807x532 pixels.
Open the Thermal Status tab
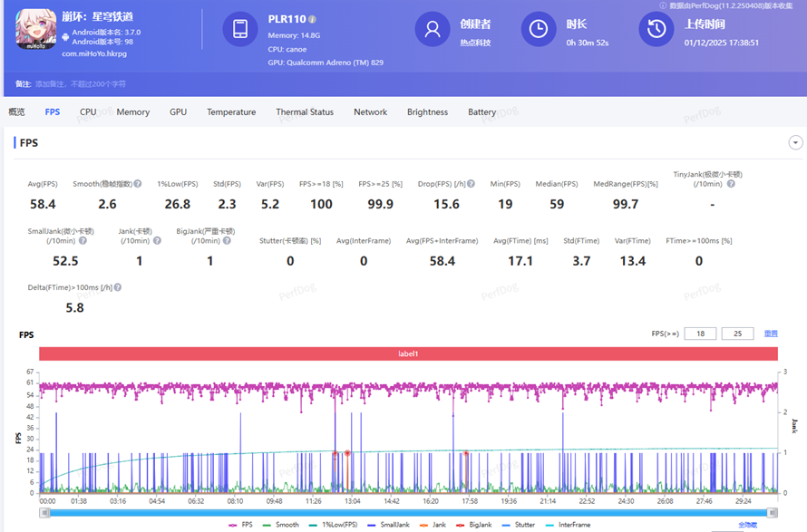305,112
